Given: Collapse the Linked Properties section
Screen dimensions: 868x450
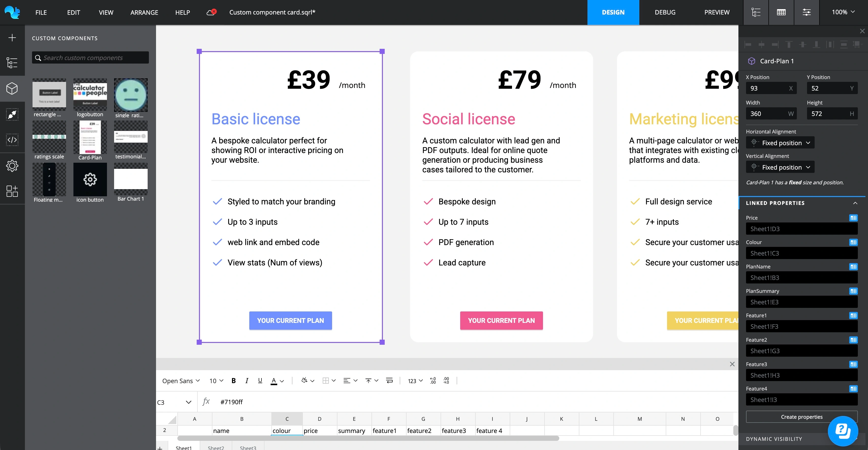Looking at the screenshot, I should (855, 203).
